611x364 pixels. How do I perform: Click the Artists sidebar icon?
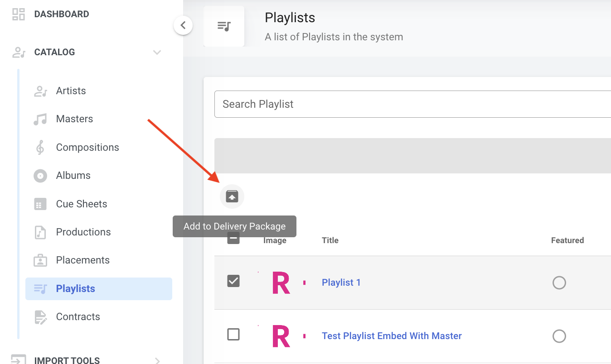tap(41, 91)
